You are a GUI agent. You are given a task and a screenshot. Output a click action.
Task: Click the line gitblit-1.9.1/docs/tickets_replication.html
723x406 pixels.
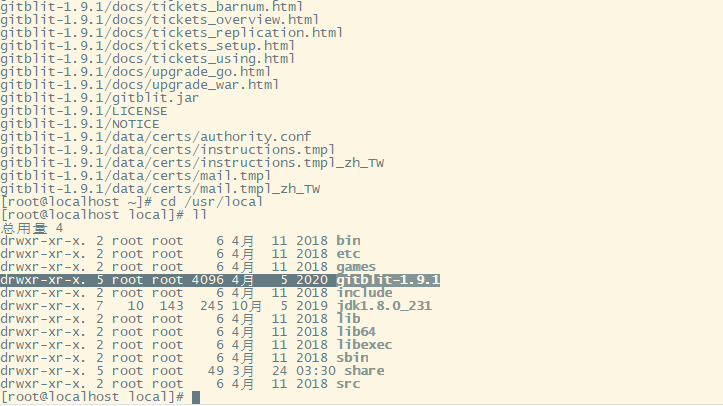(x=172, y=33)
